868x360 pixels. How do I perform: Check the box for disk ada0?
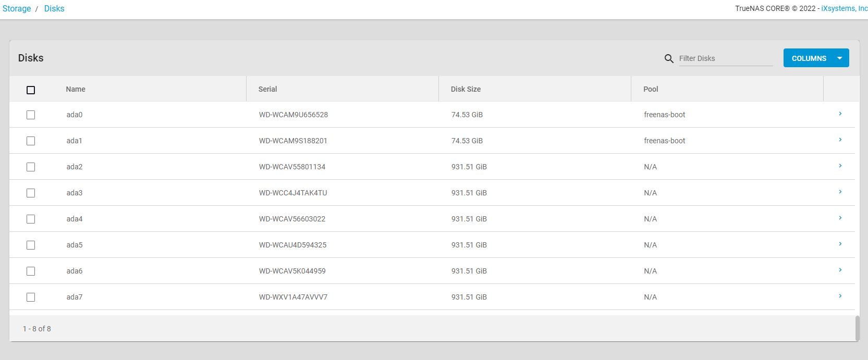pos(31,115)
